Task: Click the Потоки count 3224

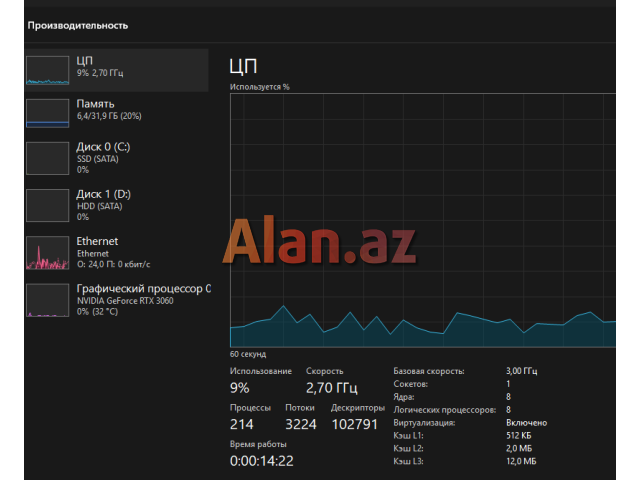Action: click(x=302, y=424)
